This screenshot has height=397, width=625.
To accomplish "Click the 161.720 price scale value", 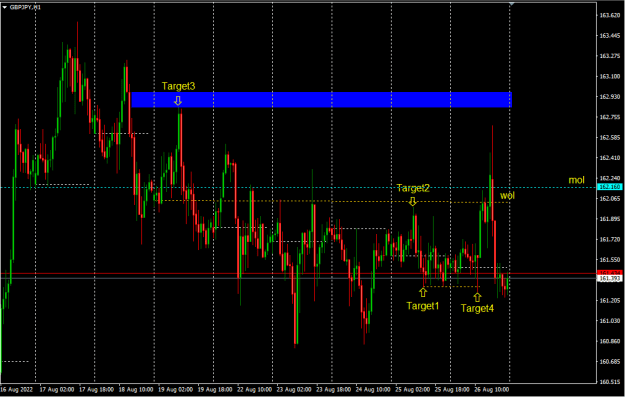I will point(610,239).
